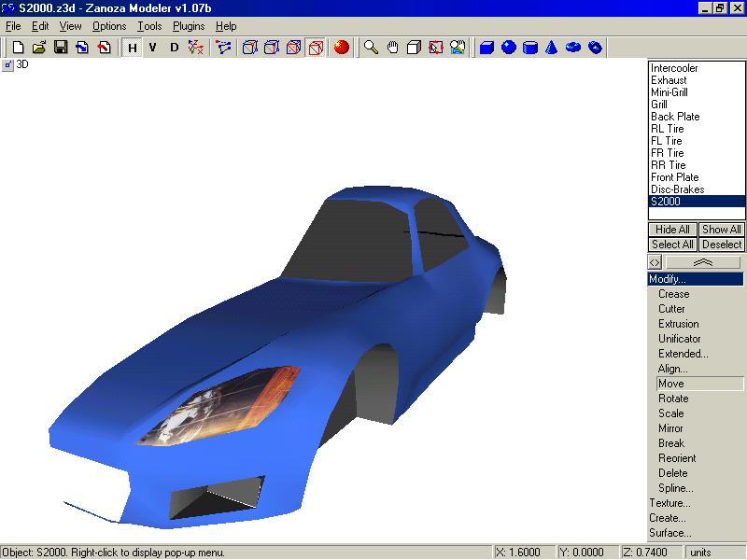
Task: Add a blue cylinder primitive
Action: (x=530, y=47)
